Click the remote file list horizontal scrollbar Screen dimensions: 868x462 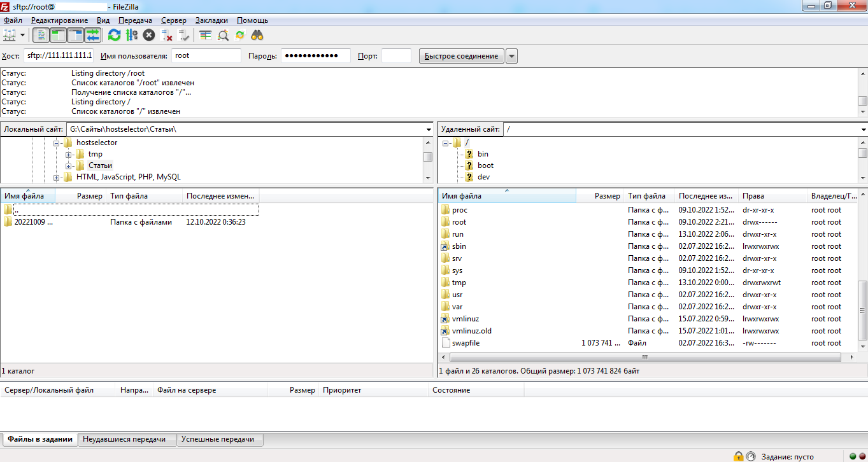pyautogui.click(x=644, y=357)
